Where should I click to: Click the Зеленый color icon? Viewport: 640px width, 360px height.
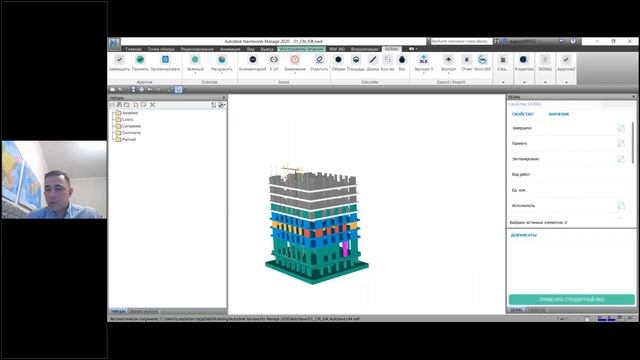point(195,60)
